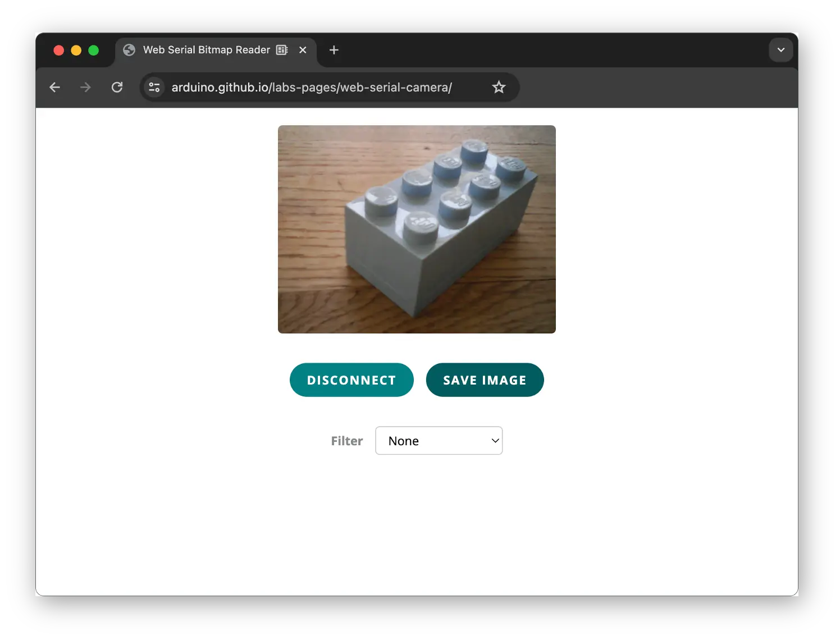The width and height of the screenshot is (840, 640).
Task: Bookmark this page with the star icon
Action: click(x=499, y=87)
